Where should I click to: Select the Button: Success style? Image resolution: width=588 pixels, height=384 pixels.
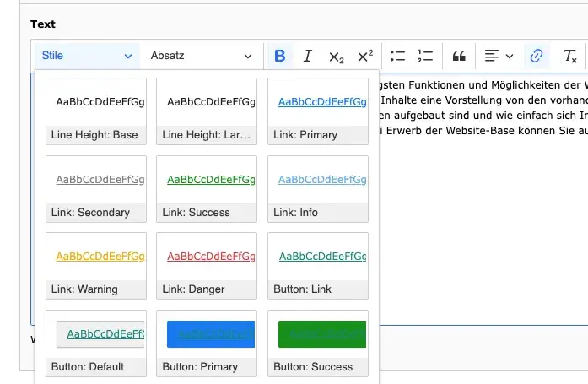tap(318, 343)
